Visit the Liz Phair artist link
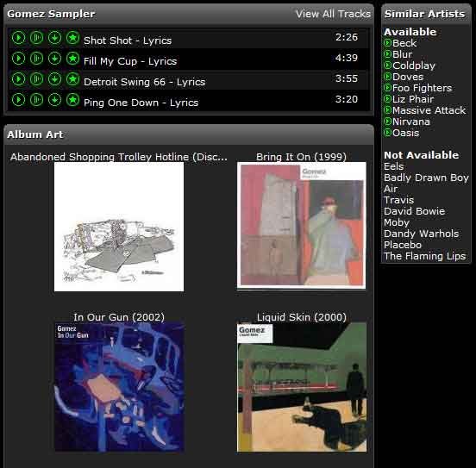The height and width of the screenshot is (468, 476). (413, 99)
